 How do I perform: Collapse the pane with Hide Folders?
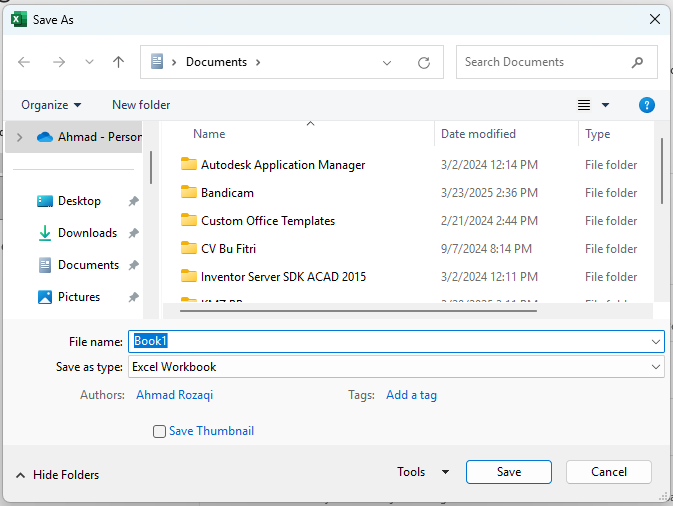pyautogui.click(x=57, y=475)
